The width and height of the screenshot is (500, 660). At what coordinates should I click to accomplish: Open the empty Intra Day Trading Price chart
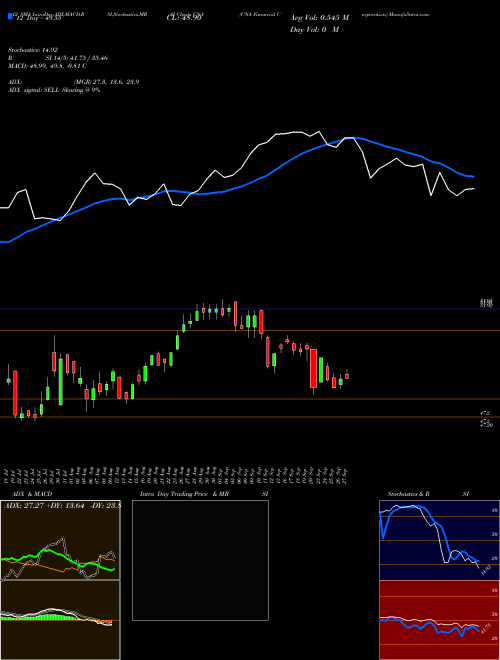click(x=200, y=560)
